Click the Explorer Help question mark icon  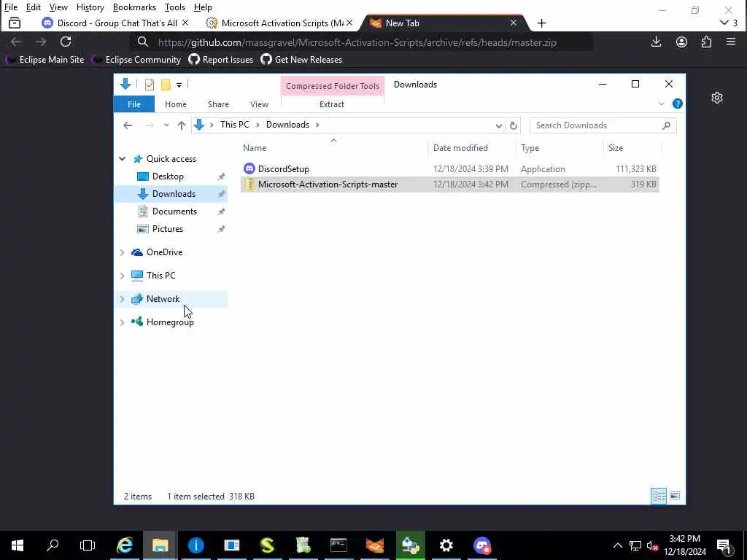pos(677,104)
